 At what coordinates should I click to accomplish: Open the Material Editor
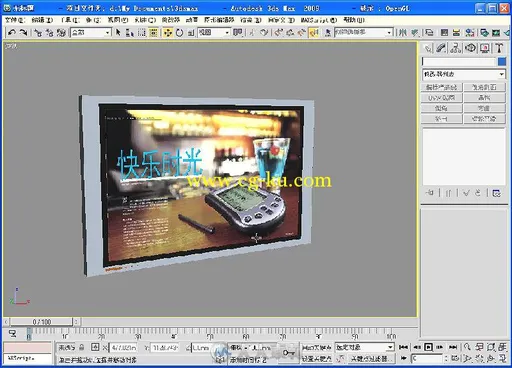470,32
